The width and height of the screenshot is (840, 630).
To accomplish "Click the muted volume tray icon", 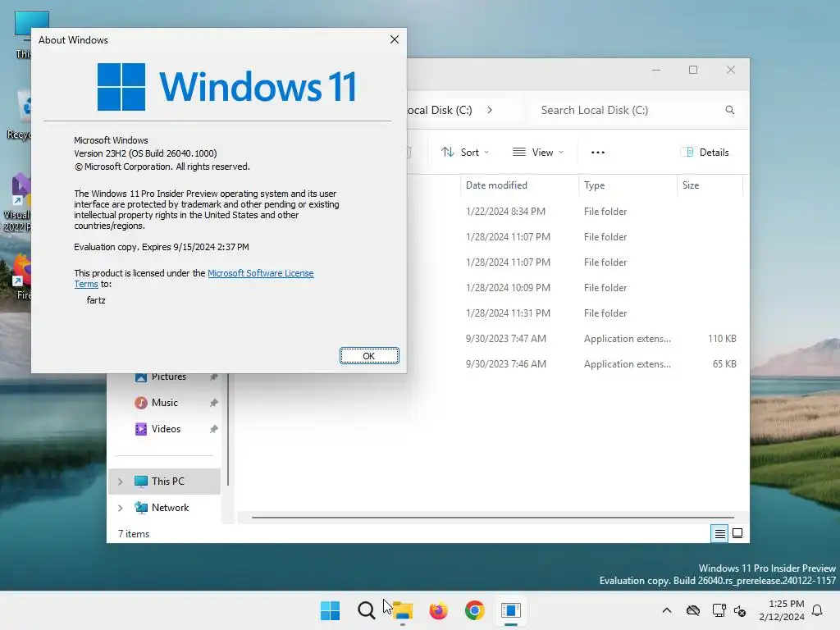I will [x=741, y=610].
